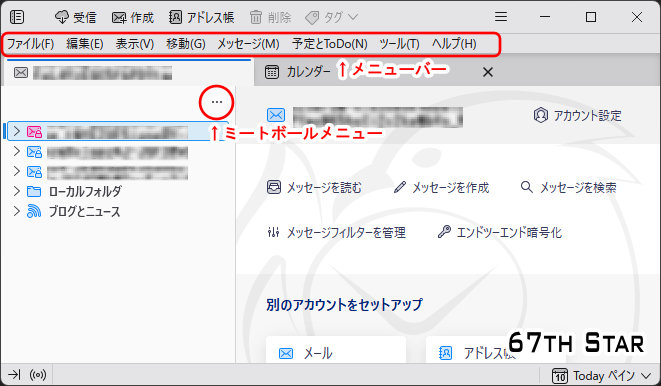This screenshot has height=386, width=661.
Task: Click エンドツーエンド暗号化 key link
Action: pos(500,232)
